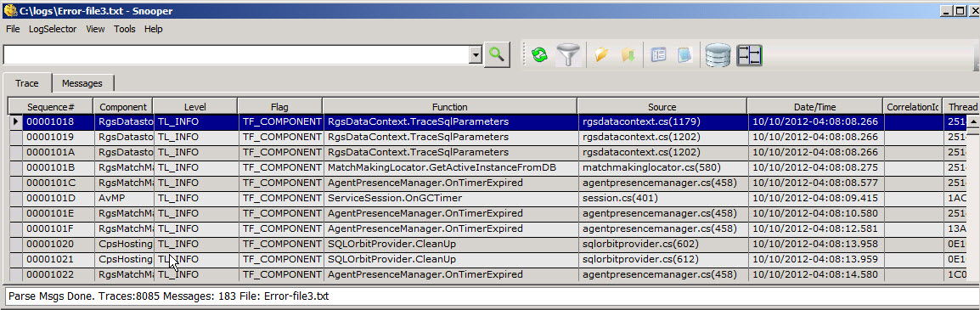Sort by Function column header

click(x=450, y=107)
